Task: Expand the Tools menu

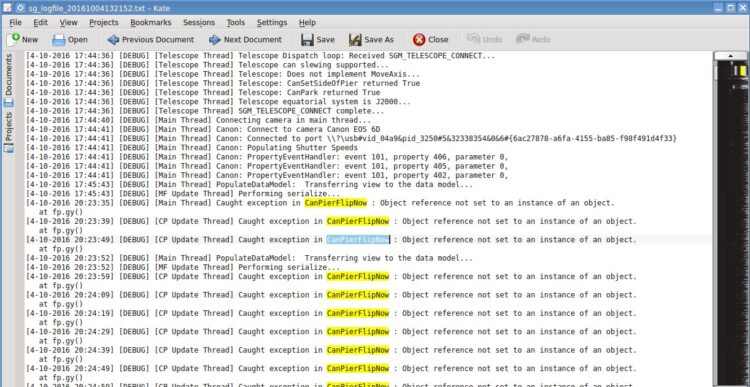Action: pos(235,22)
